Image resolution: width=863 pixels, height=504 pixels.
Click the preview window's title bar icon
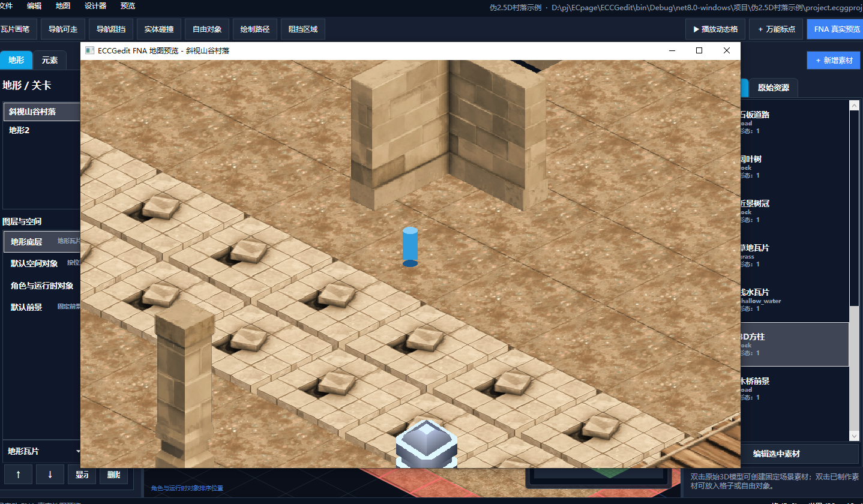click(89, 51)
